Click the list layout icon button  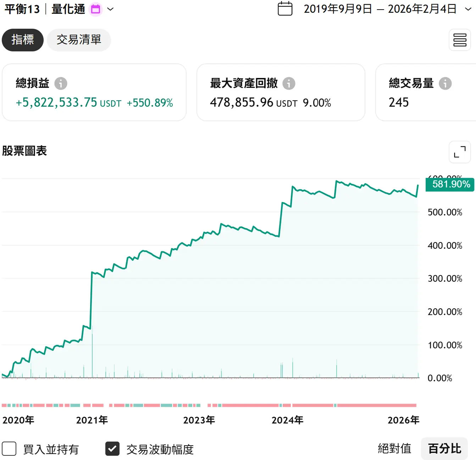tap(460, 40)
